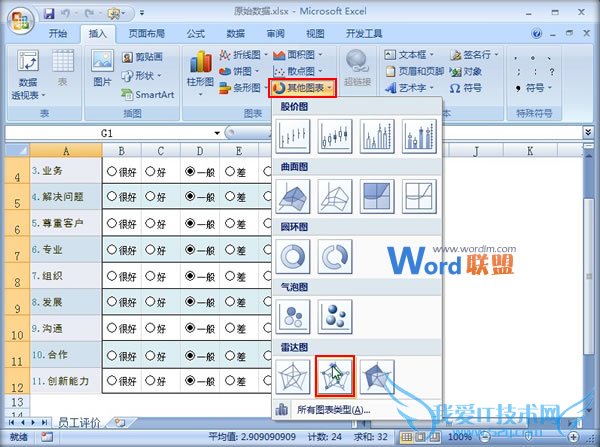Screen dimensions: 600x447
Task: Click the macro record icon in status bar
Action: (x=47, y=437)
